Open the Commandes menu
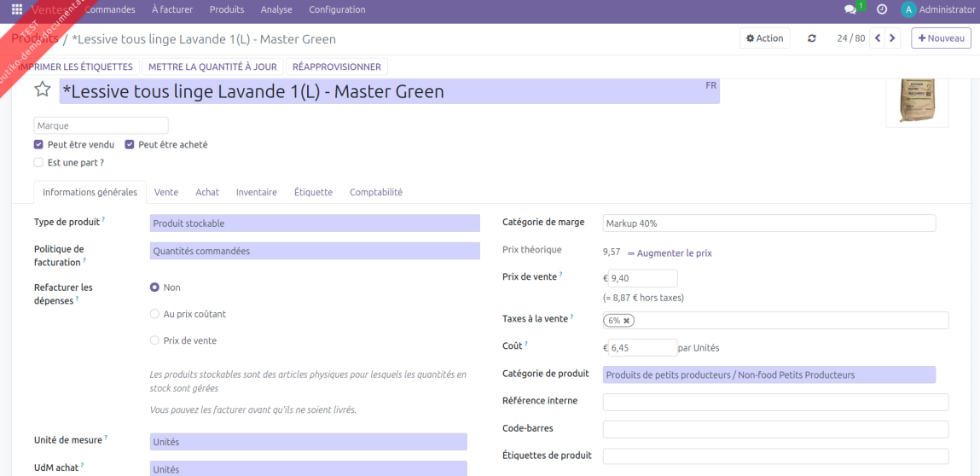Image resolution: width=980 pixels, height=476 pixels. pos(109,9)
